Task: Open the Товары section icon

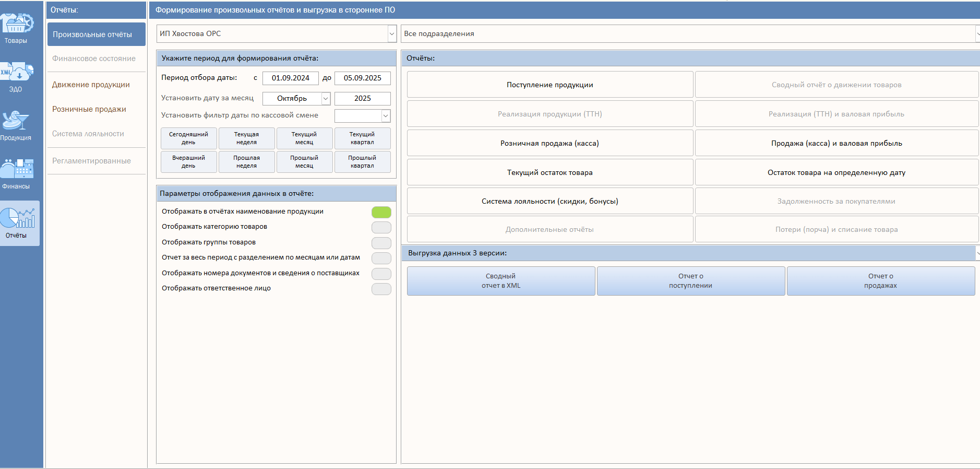Action: [x=16, y=27]
